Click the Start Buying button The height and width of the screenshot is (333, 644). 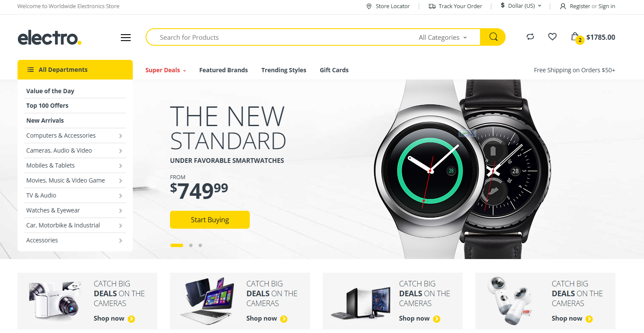point(210,220)
